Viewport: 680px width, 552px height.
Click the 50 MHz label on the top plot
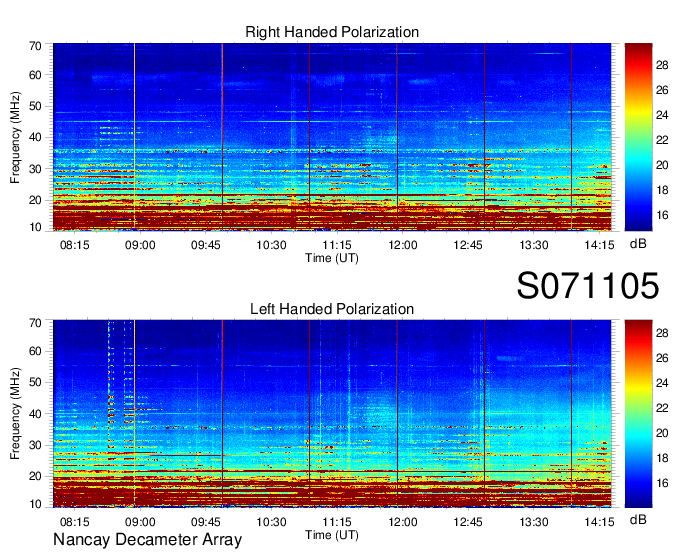[x=35, y=106]
